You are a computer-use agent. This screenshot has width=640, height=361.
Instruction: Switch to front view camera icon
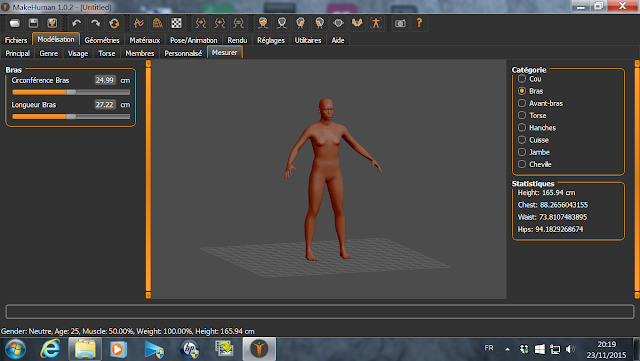coord(263,23)
